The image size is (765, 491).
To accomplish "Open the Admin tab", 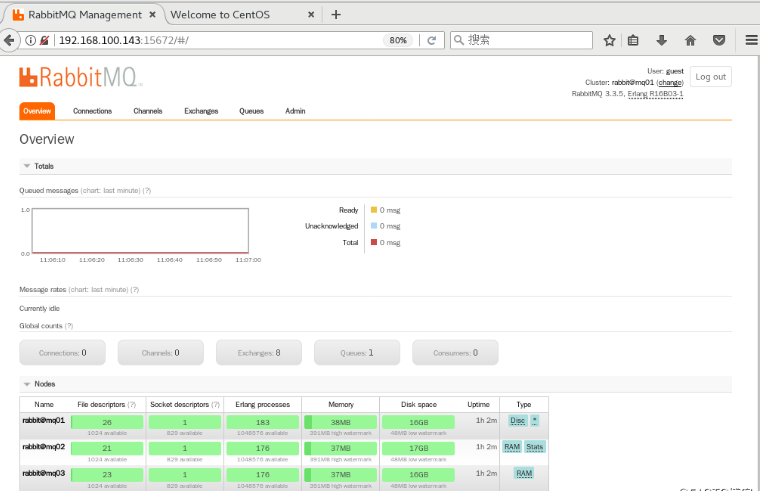I will pyautogui.click(x=295, y=111).
